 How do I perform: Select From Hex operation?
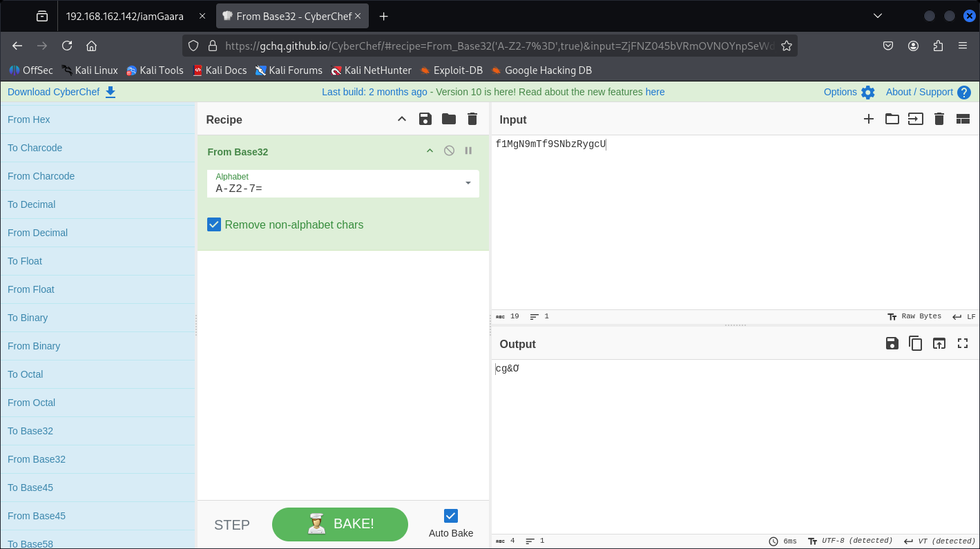pyautogui.click(x=97, y=119)
